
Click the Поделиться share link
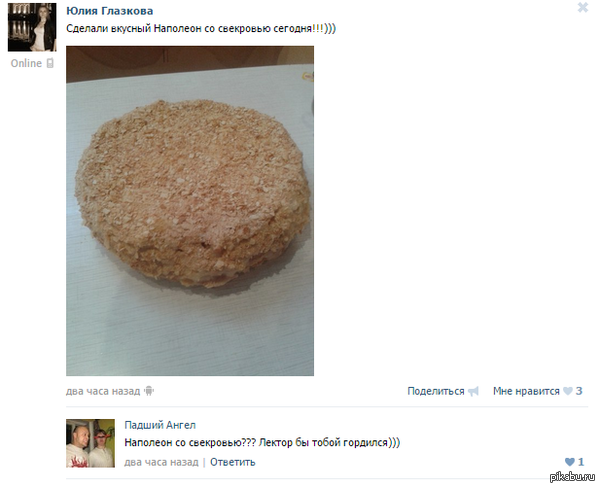pyautogui.click(x=435, y=391)
